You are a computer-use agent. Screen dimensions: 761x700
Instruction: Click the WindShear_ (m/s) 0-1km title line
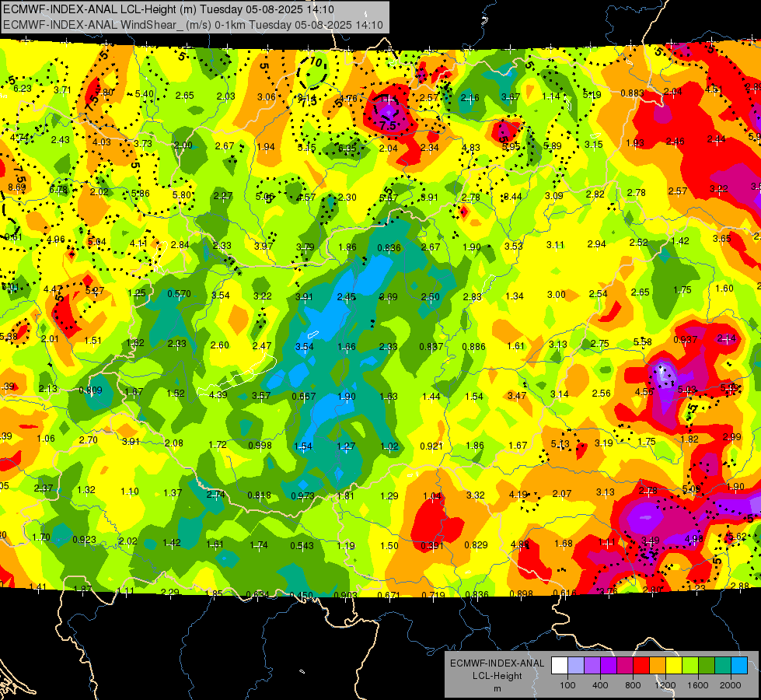193,25
